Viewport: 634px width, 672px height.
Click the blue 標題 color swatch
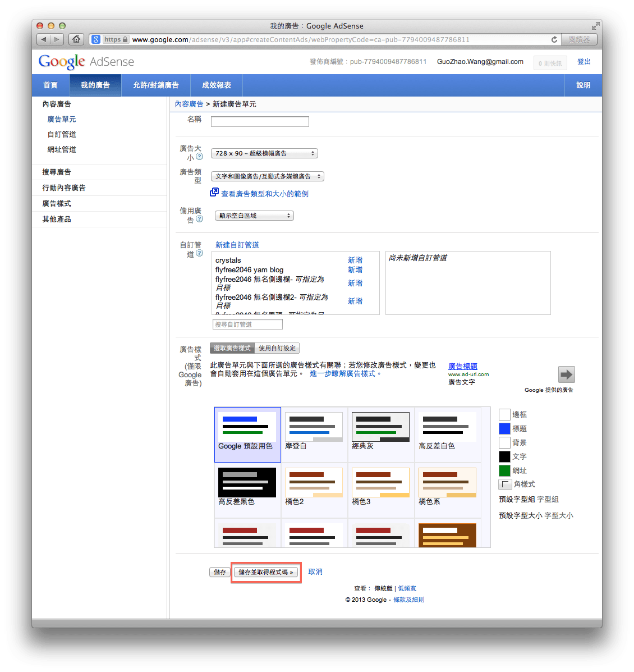504,428
